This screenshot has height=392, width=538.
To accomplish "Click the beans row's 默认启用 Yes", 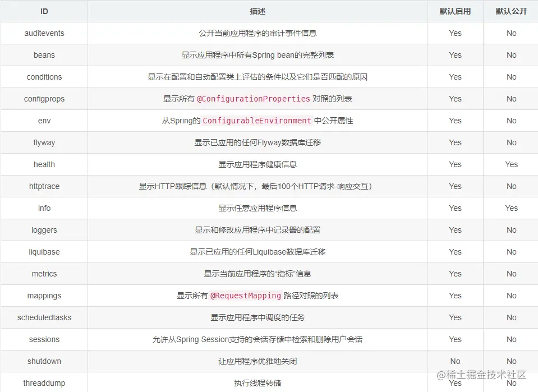I will coord(455,55).
